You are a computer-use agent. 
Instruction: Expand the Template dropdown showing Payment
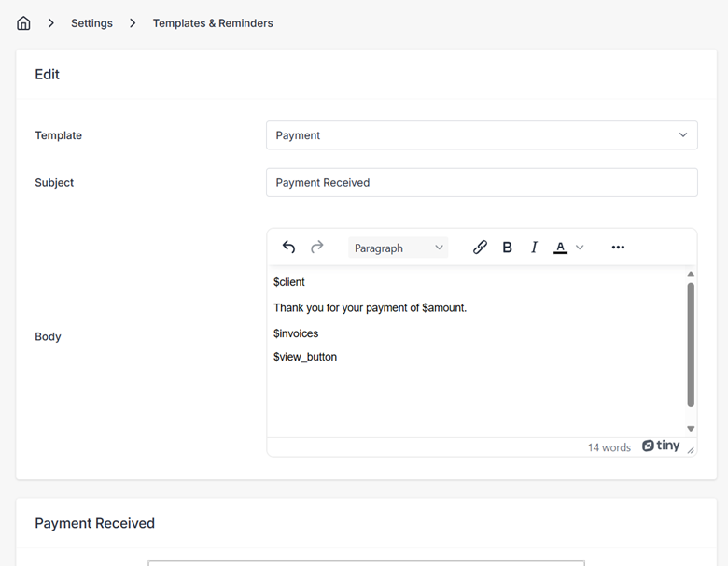pyautogui.click(x=482, y=135)
